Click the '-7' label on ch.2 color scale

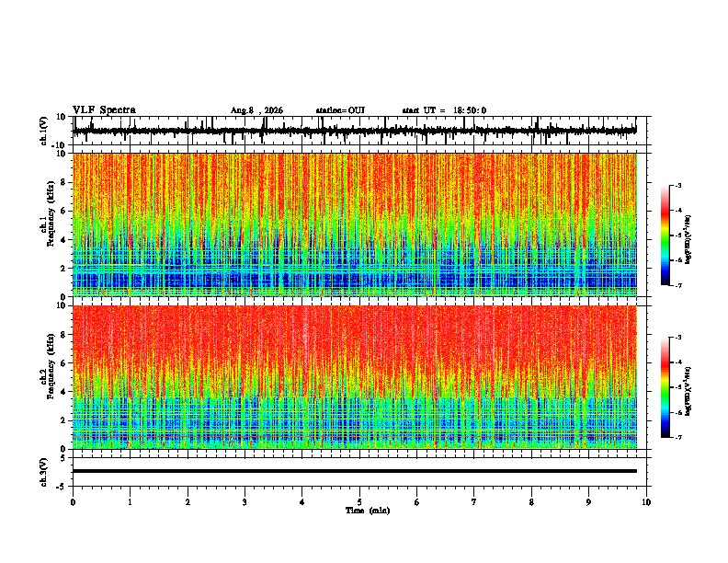pos(678,437)
